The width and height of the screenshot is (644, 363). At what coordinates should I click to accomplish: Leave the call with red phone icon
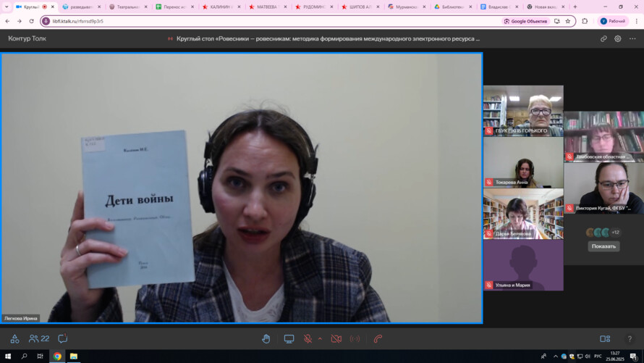[x=378, y=338]
